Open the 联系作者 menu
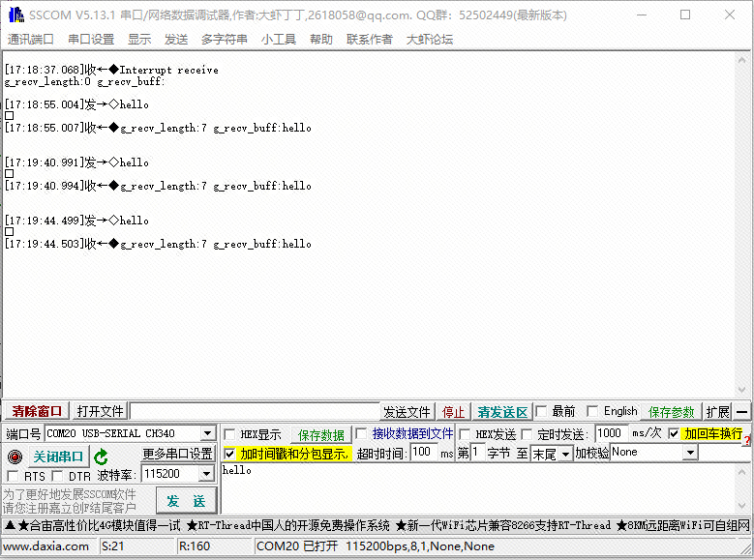Image resolution: width=754 pixels, height=560 pixels. tap(370, 39)
